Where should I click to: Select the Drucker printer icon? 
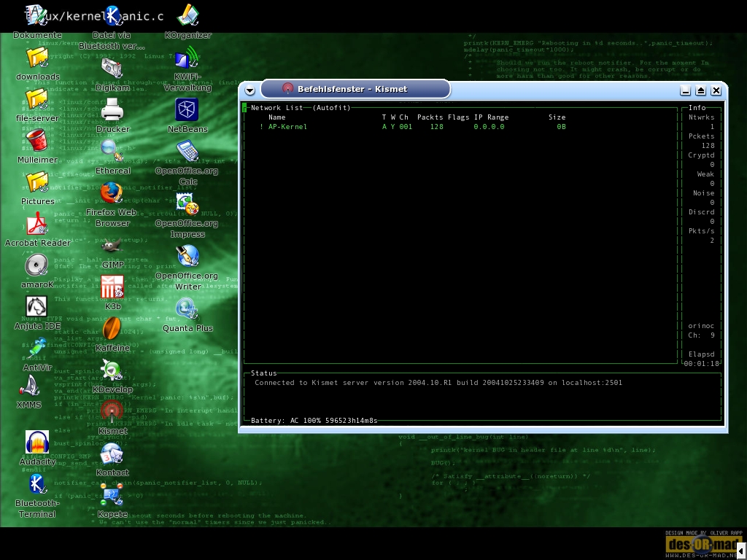coord(112,109)
